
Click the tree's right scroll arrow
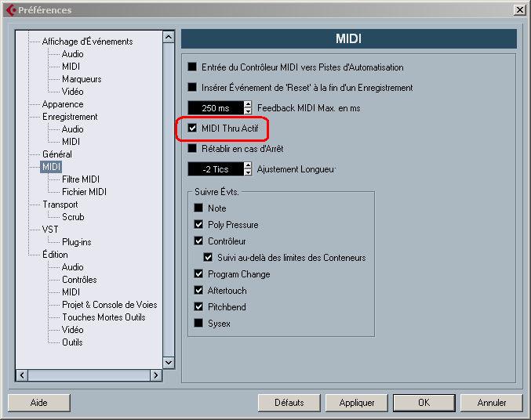pyautogui.click(x=156, y=375)
